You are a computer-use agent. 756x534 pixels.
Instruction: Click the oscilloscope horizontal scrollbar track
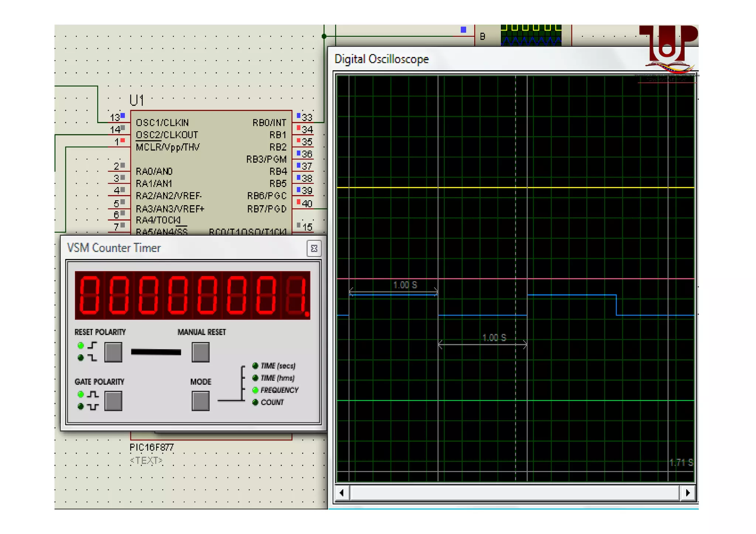coord(514,493)
